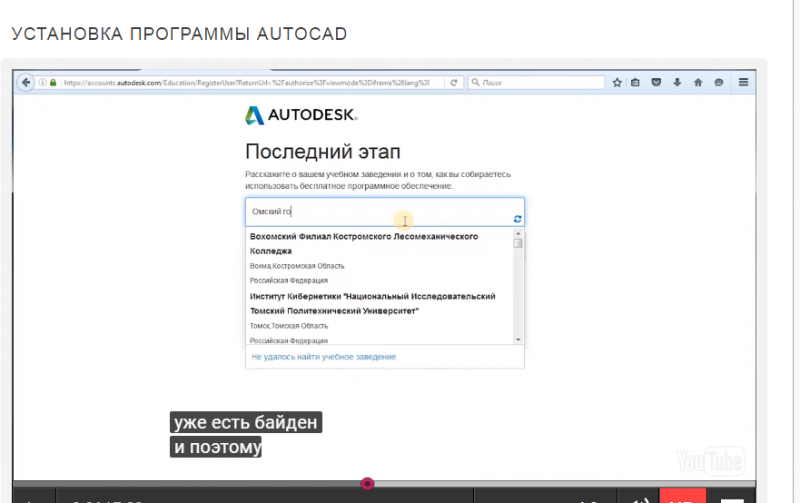Click the "и поэтому" subtitle line
The image size is (800, 503).
point(216,447)
